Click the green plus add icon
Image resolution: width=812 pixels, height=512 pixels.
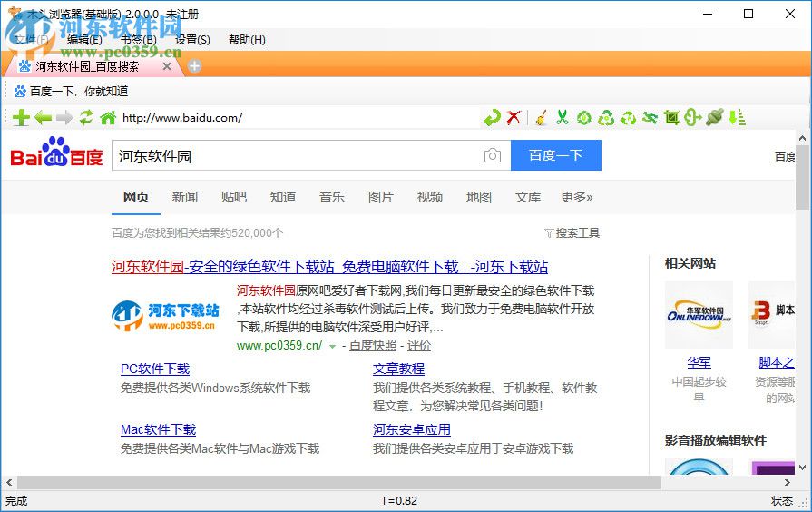coord(21,118)
